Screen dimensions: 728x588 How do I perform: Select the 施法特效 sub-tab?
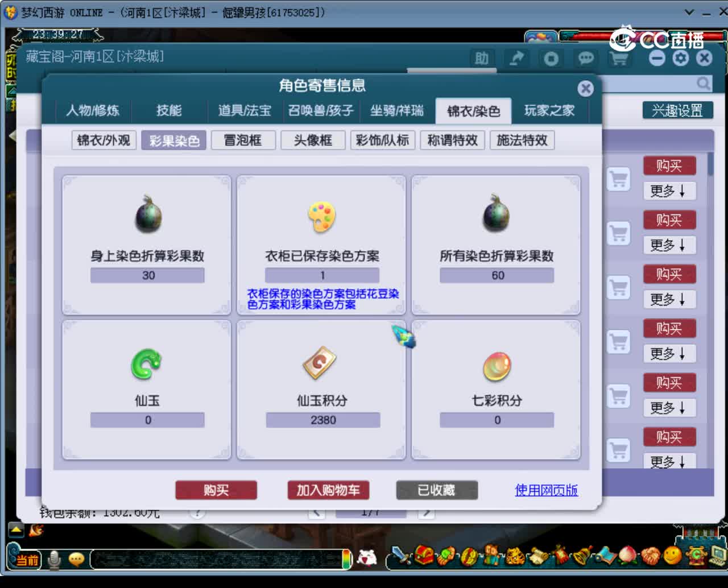522,140
